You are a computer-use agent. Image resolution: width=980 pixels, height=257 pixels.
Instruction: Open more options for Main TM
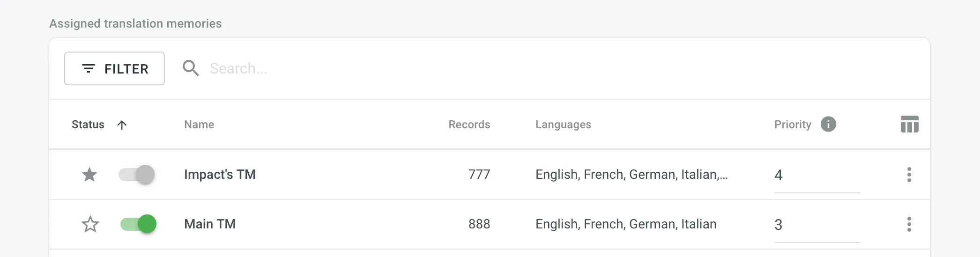coord(909,224)
